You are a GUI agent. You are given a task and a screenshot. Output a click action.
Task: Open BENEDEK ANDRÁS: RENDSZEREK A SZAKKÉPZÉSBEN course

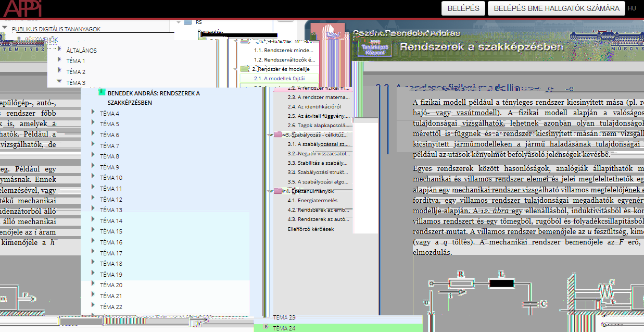[x=154, y=98]
